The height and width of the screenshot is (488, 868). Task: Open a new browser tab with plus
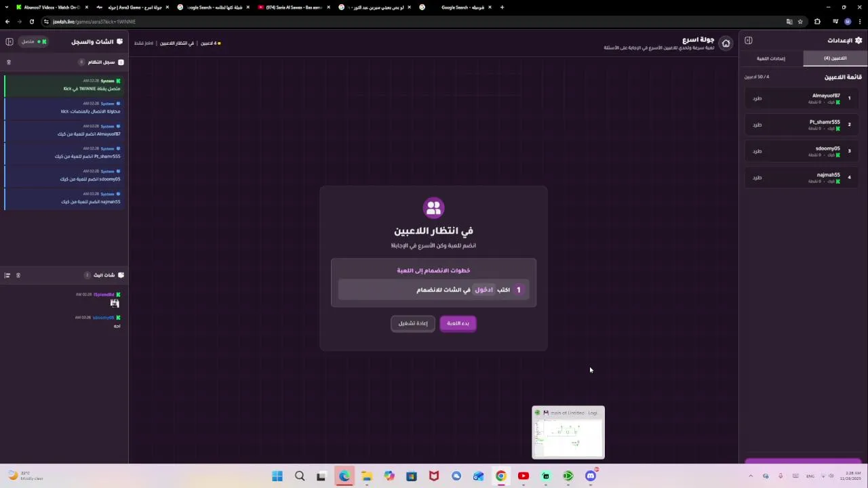pyautogui.click(x=502, y=7)
